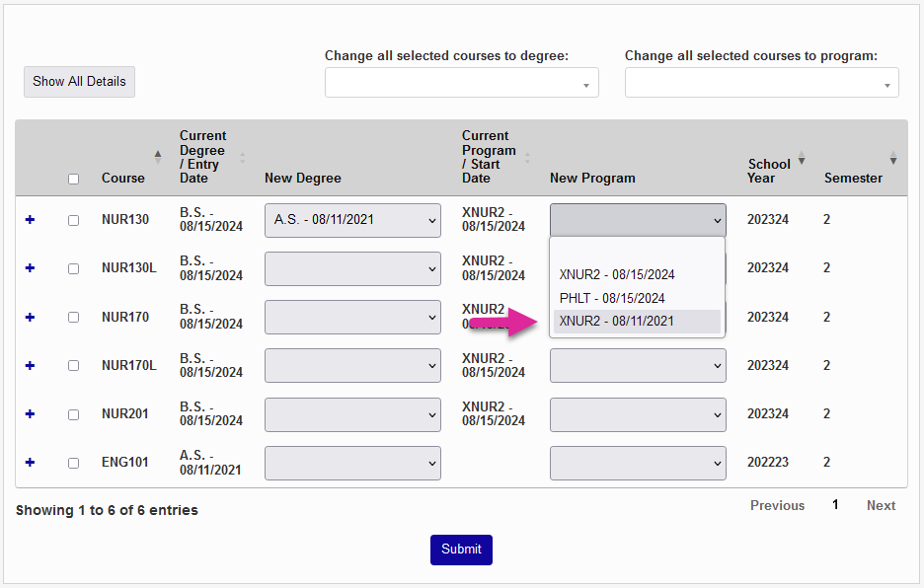924x588 pixels.
Task: Select the PHLT - 08/15/2024 option
Action: click(637, 298)
